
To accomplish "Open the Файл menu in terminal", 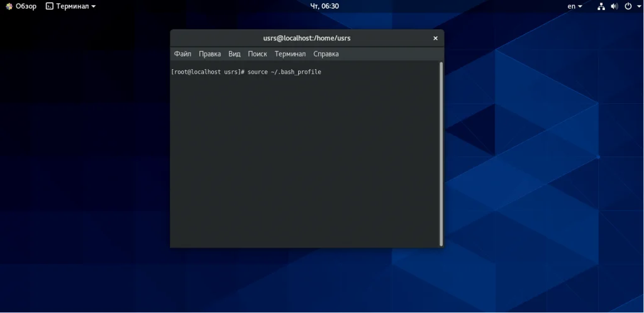I will [182, 54].
